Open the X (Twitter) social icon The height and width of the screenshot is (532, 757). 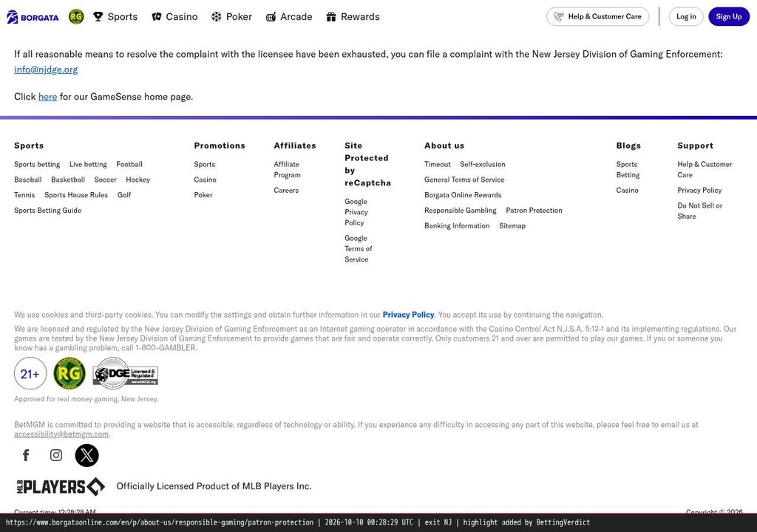[x=87, y=455]
